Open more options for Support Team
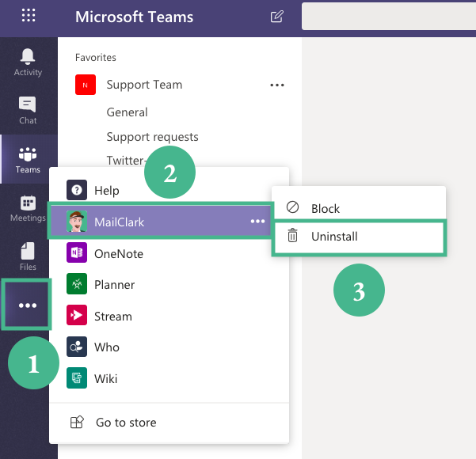 277,85
